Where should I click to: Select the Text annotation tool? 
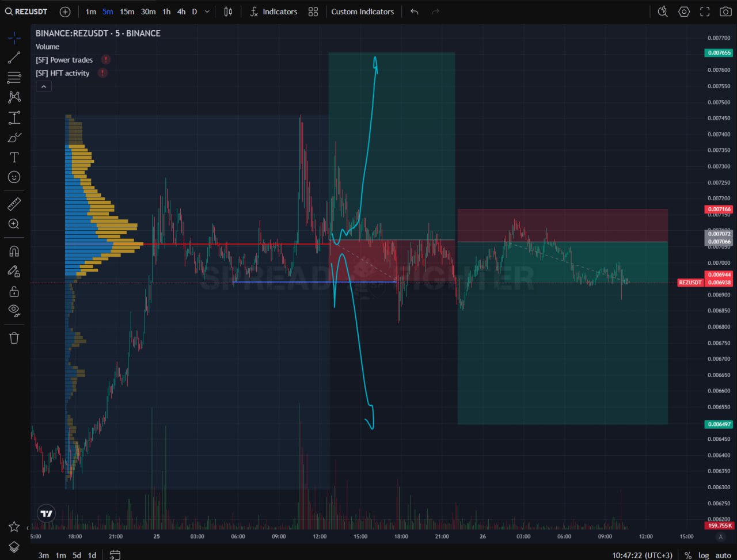14,157
